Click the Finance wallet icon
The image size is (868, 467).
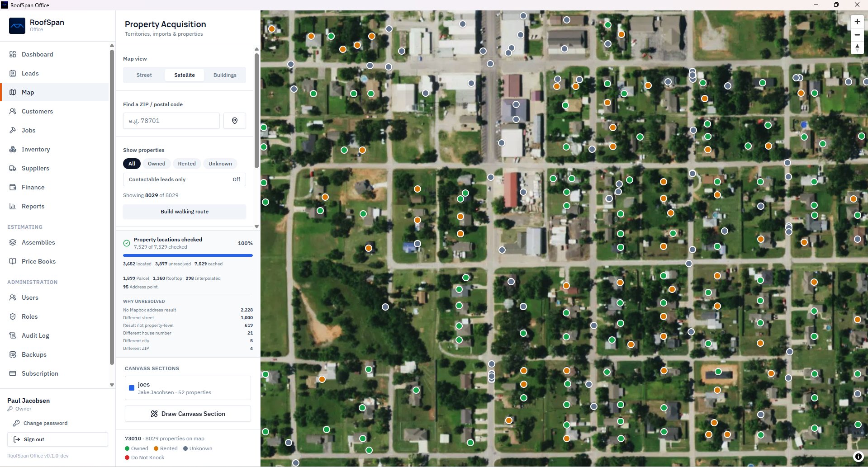click(x=13, y=187)
